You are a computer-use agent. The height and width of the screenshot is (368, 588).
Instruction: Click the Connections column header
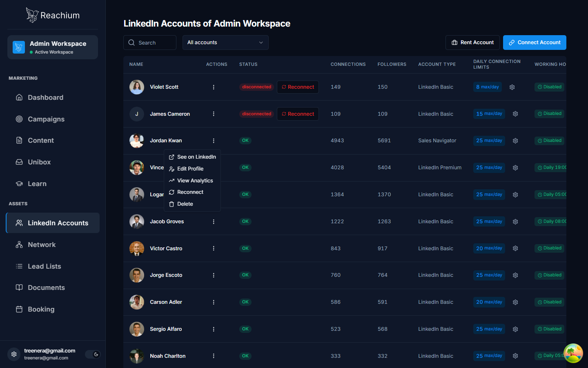(348, 64)
